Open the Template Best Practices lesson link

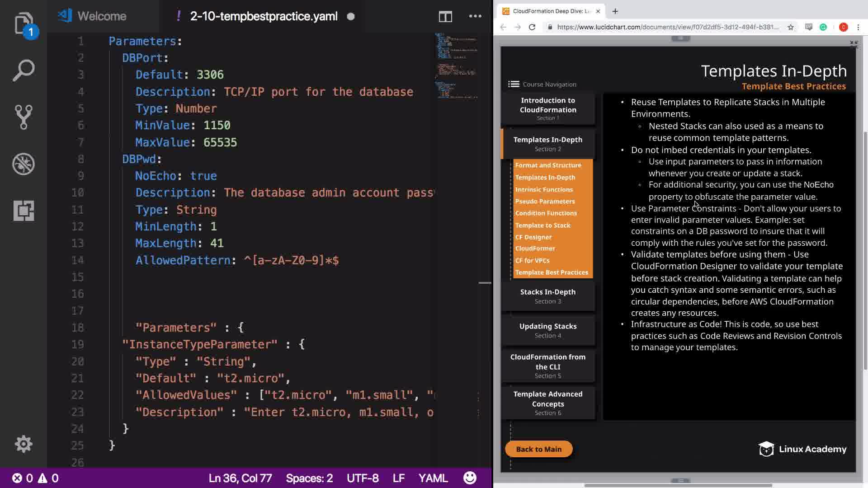click(552, 272)
